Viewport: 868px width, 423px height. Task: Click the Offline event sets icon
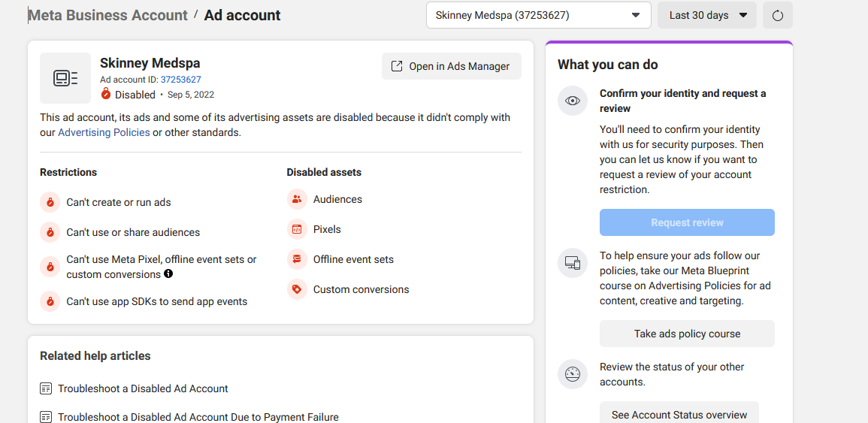click(297, 259)
